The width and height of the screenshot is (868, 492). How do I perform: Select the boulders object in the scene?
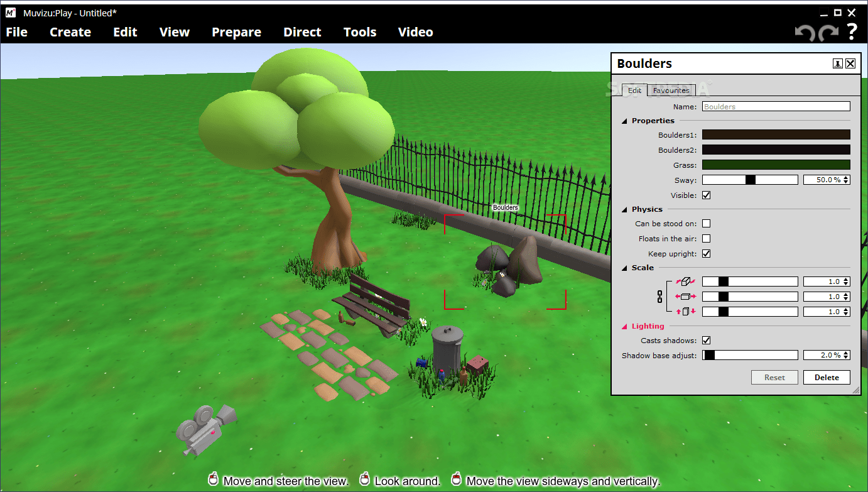pos(510,267)
